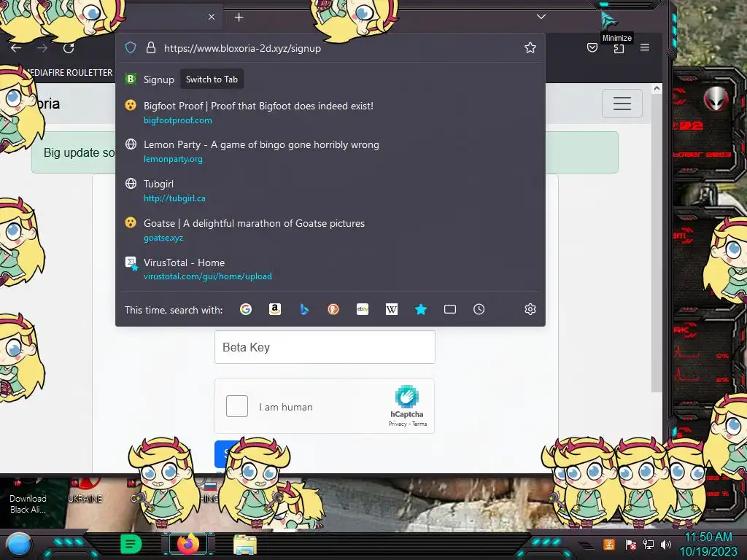
Task: Expand the page's hamburger navbar toggle
Action: (622, 104)
